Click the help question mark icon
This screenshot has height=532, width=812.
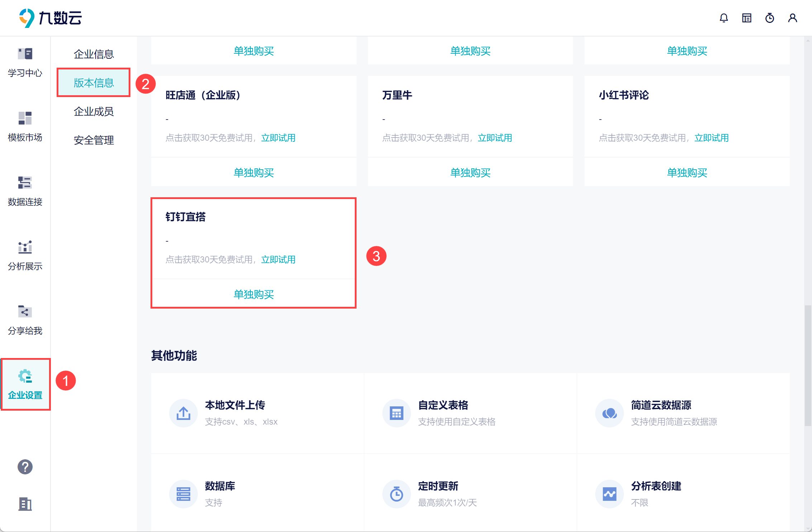25,466
